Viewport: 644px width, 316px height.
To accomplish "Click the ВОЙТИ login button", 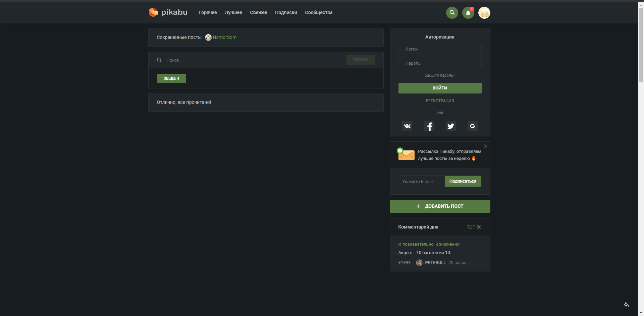I will point(440,88).
